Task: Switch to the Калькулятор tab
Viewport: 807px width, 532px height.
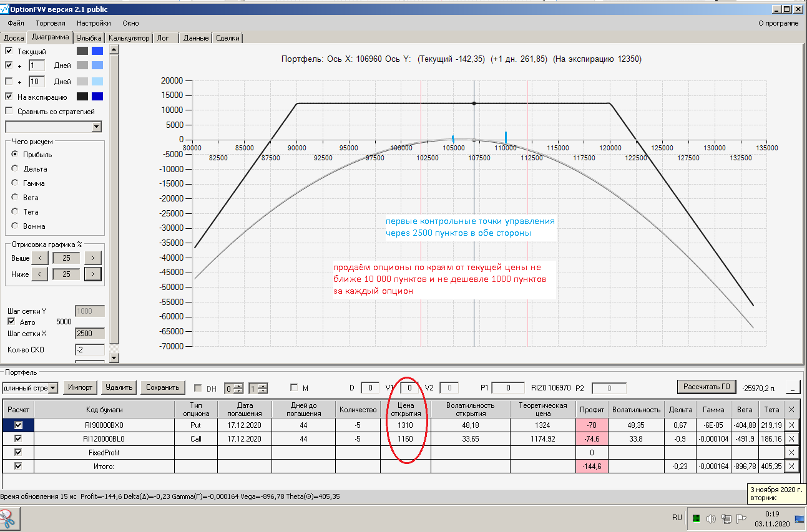Action: (129, 38)
